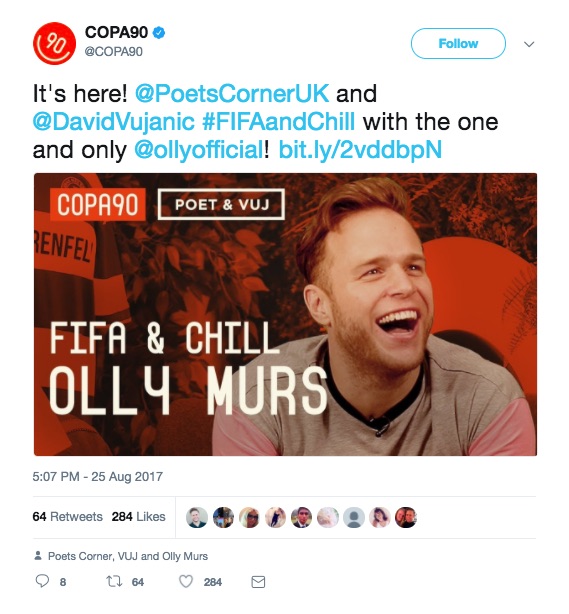This screenshot has height=614, width=569.
Task: Click the blue verified badge next to COPA90
Action: [x=159, y=33]
